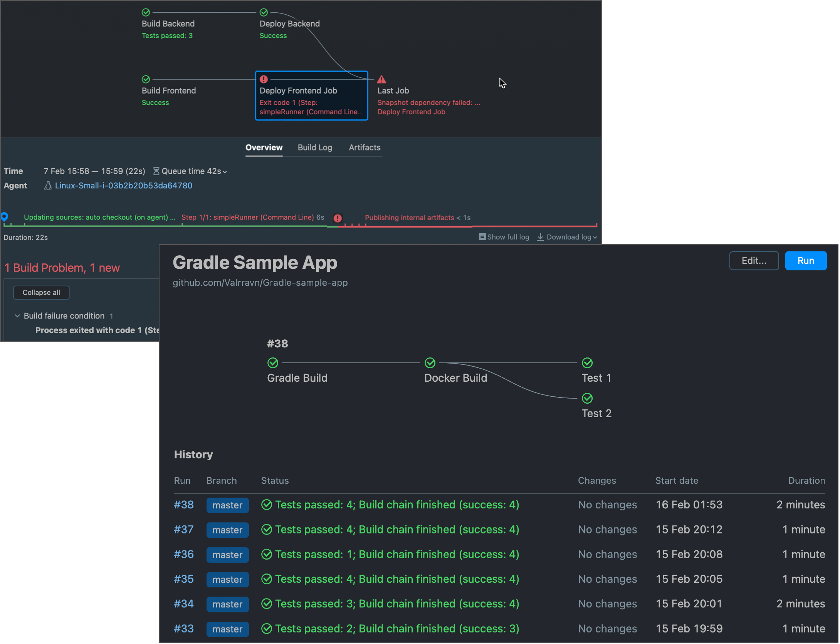
Task: Click the Show full log icon
Action: click(x=482, y=237)
